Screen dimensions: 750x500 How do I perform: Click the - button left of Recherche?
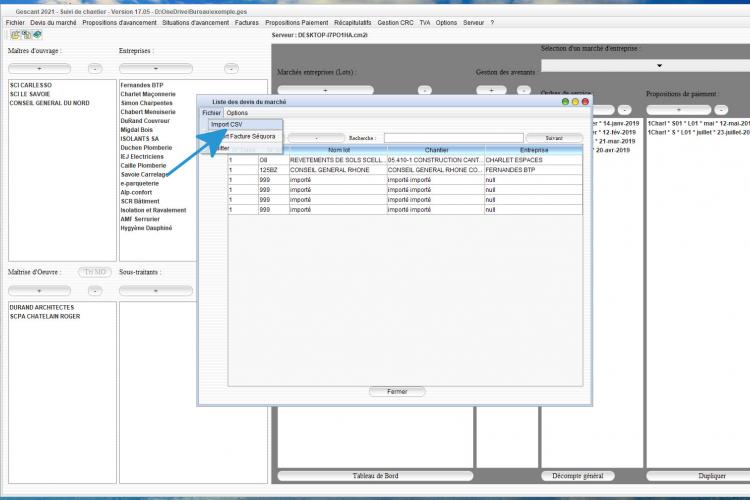pos(316,138)
